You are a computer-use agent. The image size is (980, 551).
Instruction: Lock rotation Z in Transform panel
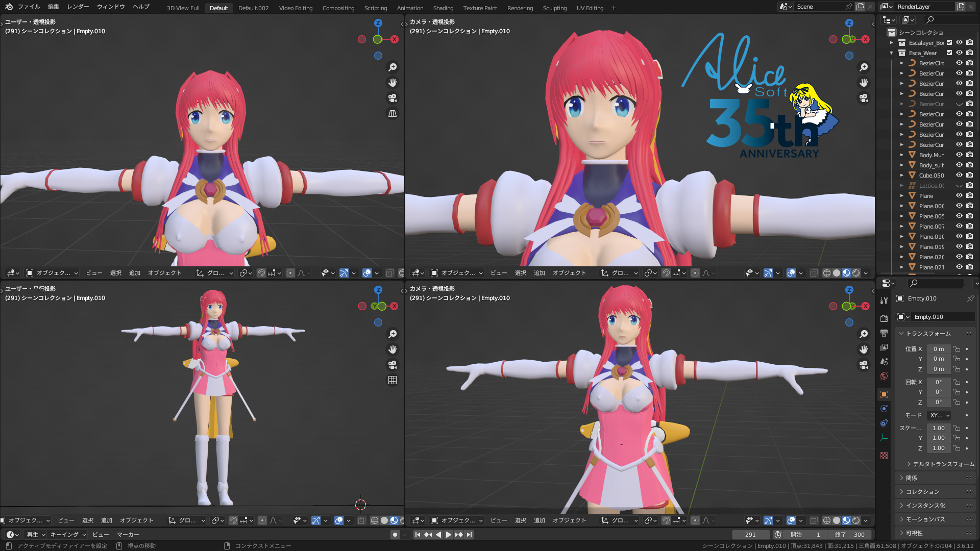tap(957, 403)
